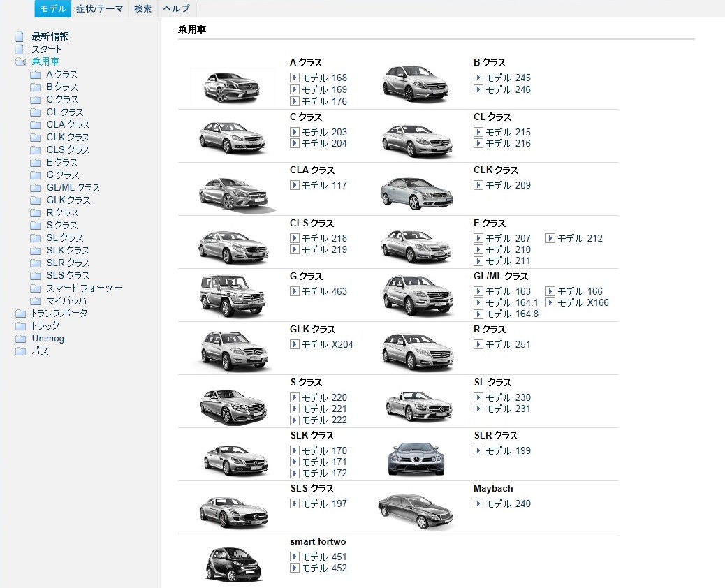Open the CLA クラス folder icon in tree

[x=35, y=124]
